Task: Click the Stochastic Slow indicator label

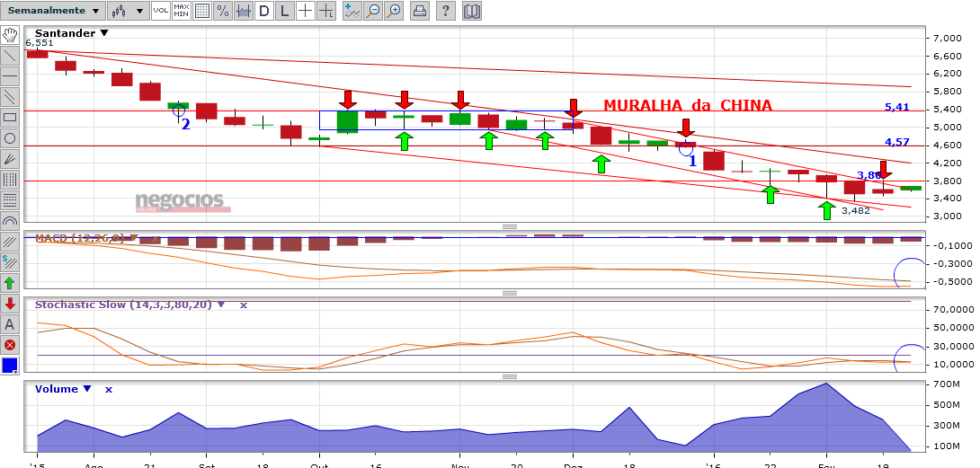Action: [x=124, y=305]
